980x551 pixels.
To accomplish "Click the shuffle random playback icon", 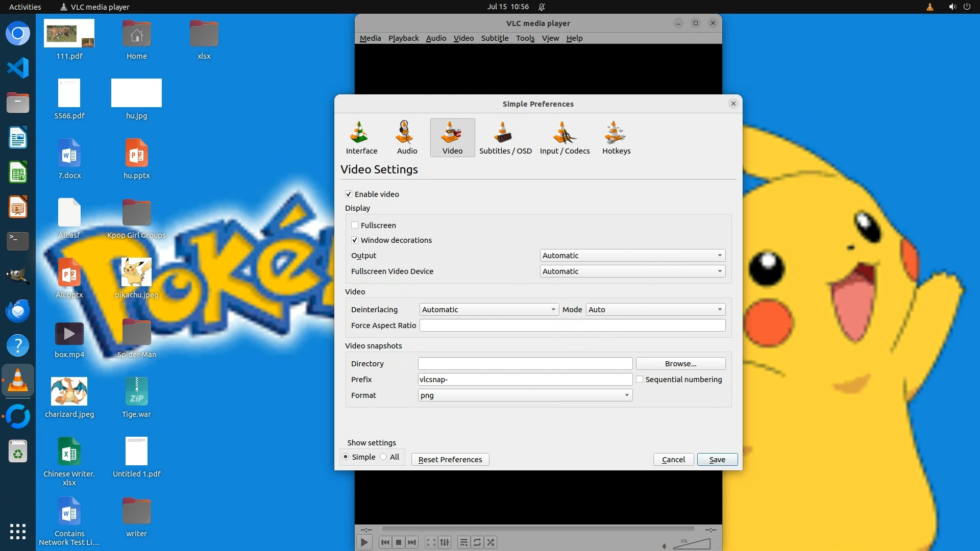I will click(491, 542).
